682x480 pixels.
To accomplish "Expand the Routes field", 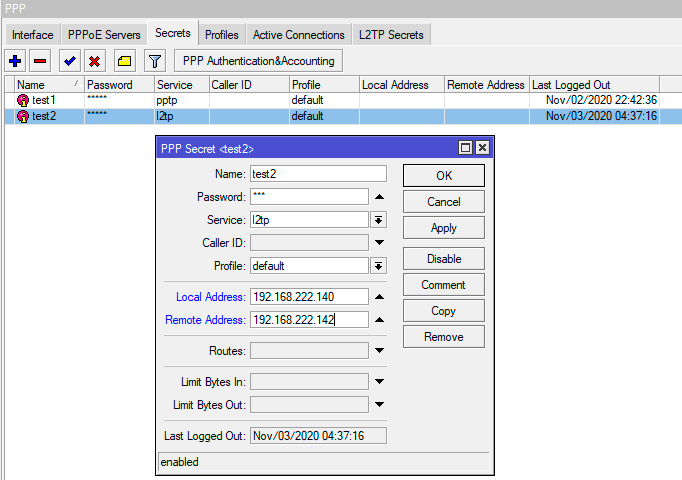I will click(379, 351).
